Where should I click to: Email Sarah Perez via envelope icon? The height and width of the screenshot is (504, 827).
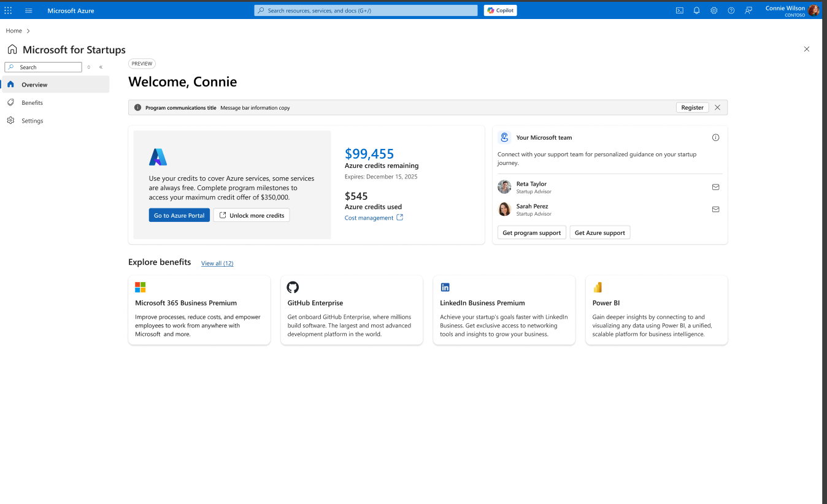[715, 209]
